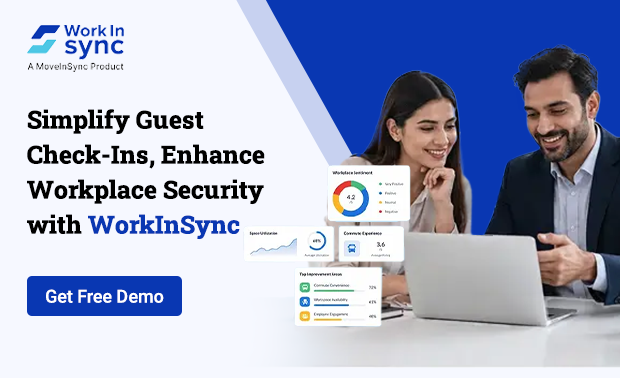Click the yellow Employee Engagement progress bar
This screenshot has width=620, height=378.
point(327,319)
